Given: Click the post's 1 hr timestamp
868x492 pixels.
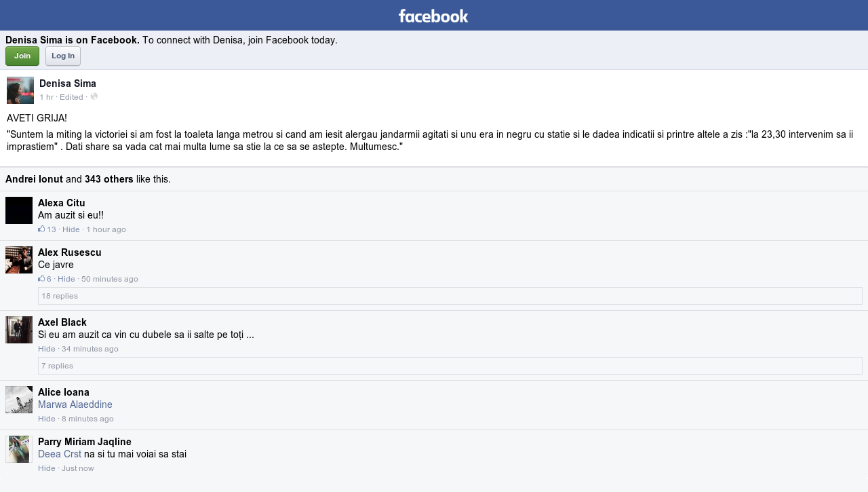Looking at the screenshot, I should point(46,97).
